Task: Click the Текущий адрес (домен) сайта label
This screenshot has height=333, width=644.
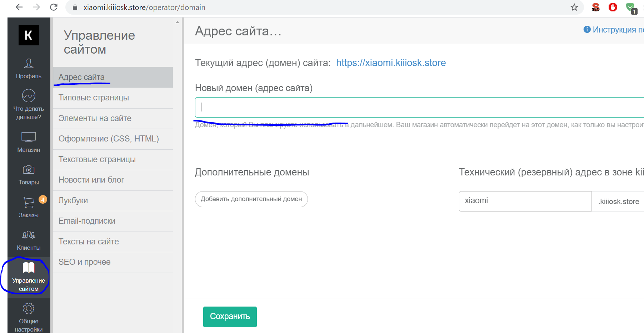Action: coord(263,63)
